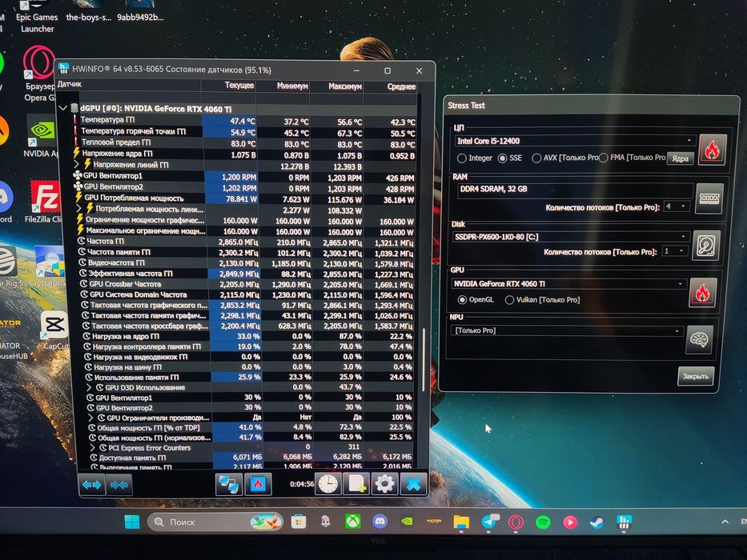Viewport: 747px width, 560px height.
Task: Expand the Напряжение линий ГП row
Action: [x=77, y=164]
